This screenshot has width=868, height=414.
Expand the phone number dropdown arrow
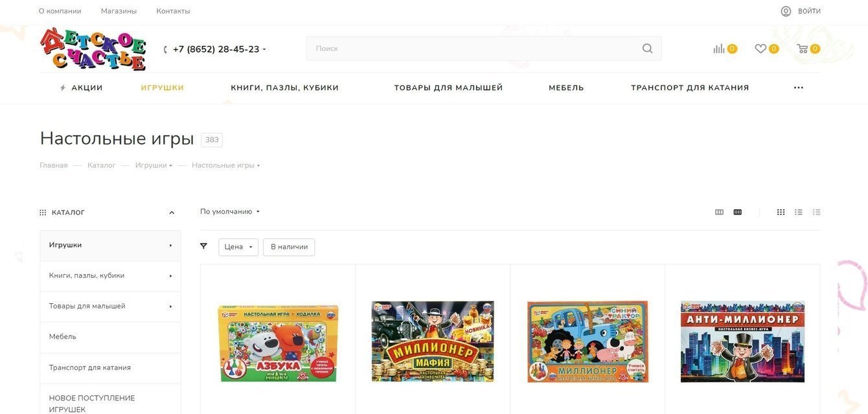(264, 50)
